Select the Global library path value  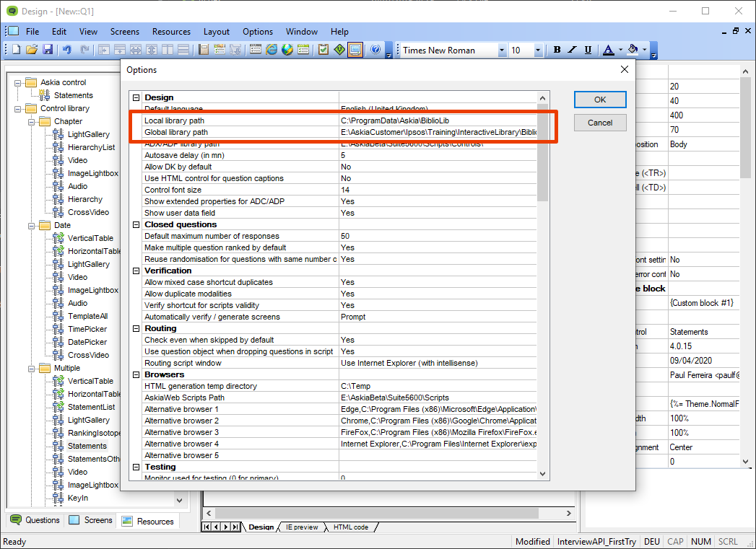438,132
